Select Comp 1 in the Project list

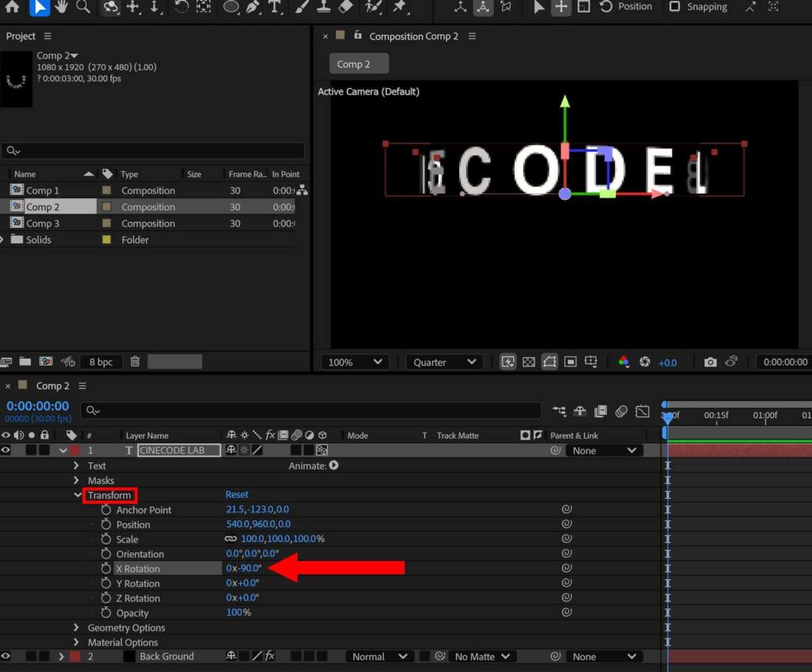coord(43,190)
